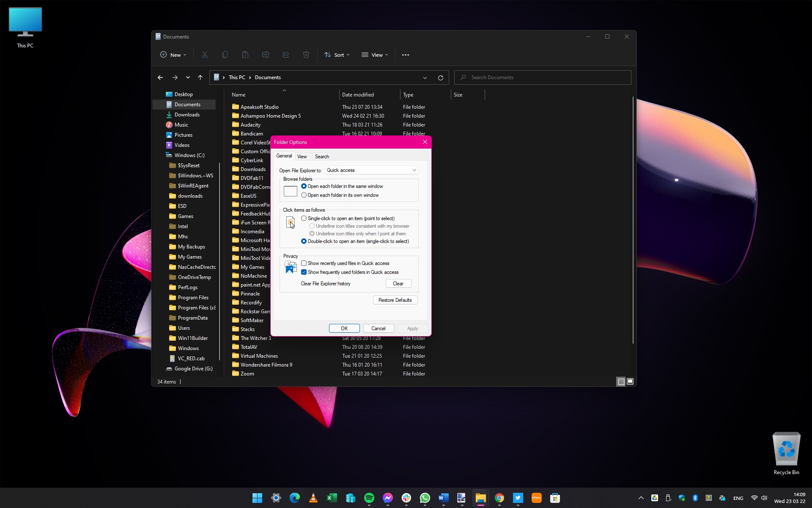
Task: Click the View tab in Folder Options
Action: pyautogui.click(x=302, y=156)
